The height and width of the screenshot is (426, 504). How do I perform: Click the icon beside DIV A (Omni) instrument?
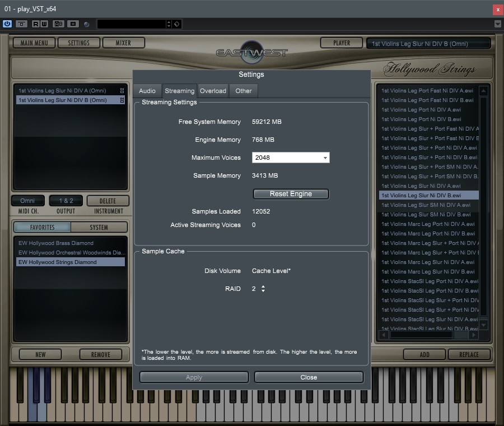pos(122,90)
